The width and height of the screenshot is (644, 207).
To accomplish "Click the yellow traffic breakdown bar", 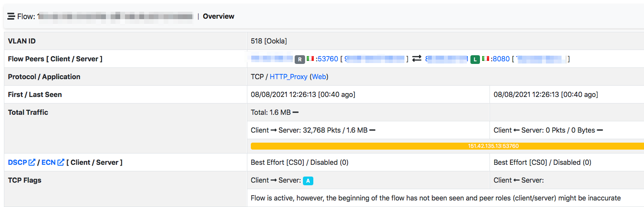I will tap(447, 146).
